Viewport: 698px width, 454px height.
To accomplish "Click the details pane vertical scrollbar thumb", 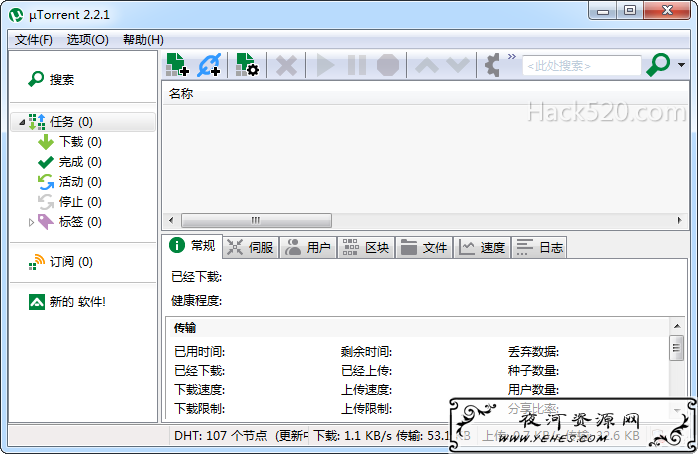I will pos(677,348).
